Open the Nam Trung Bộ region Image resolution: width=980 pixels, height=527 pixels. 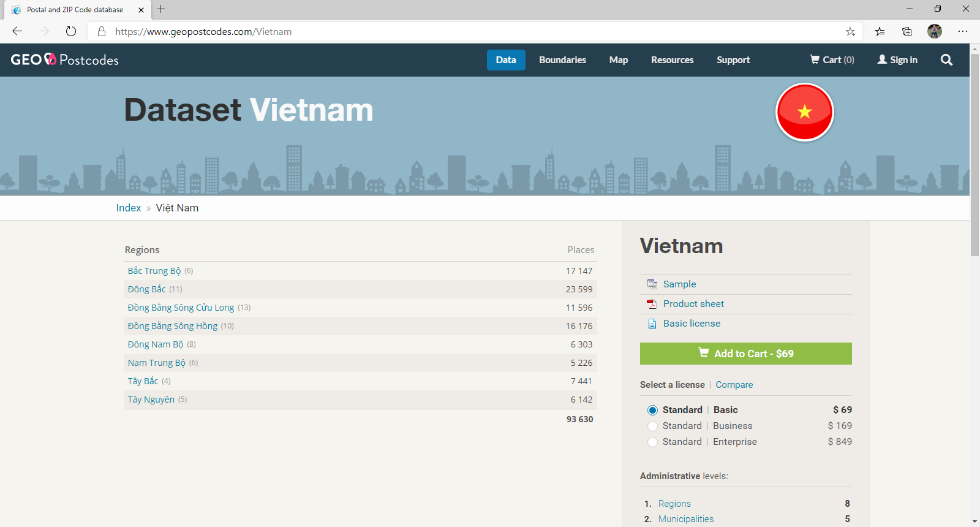coord(156,363)
